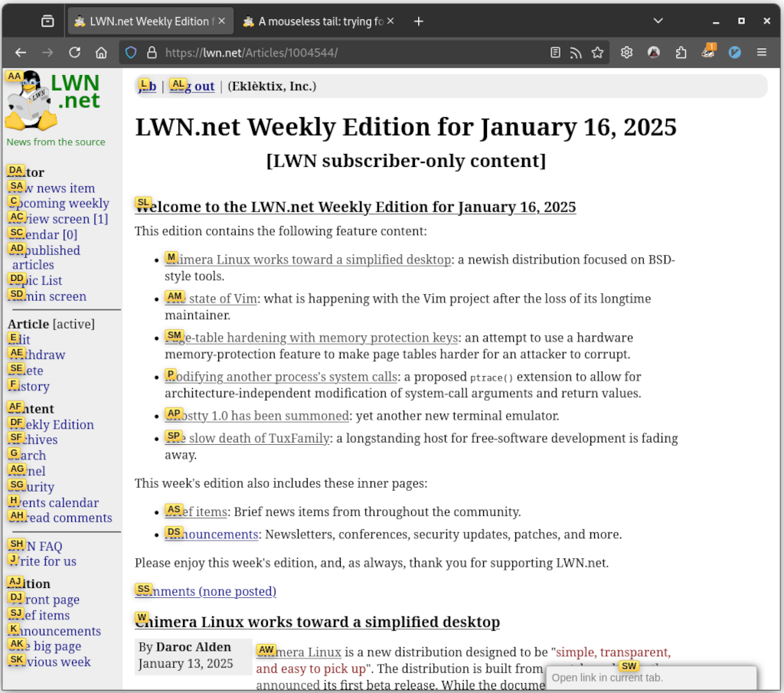The height and width of the screenshot is (693, 784).
Task: Click the URL address field
Action: click(345, 53)
